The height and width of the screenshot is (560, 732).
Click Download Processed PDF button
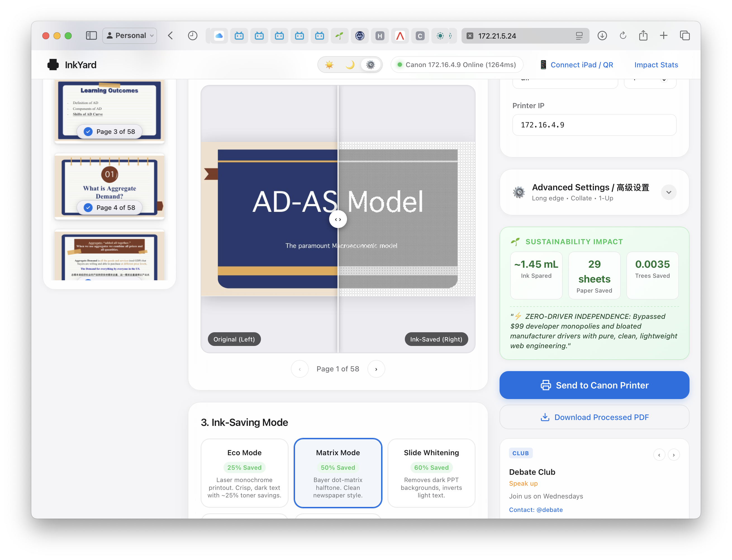coord(594,417)
